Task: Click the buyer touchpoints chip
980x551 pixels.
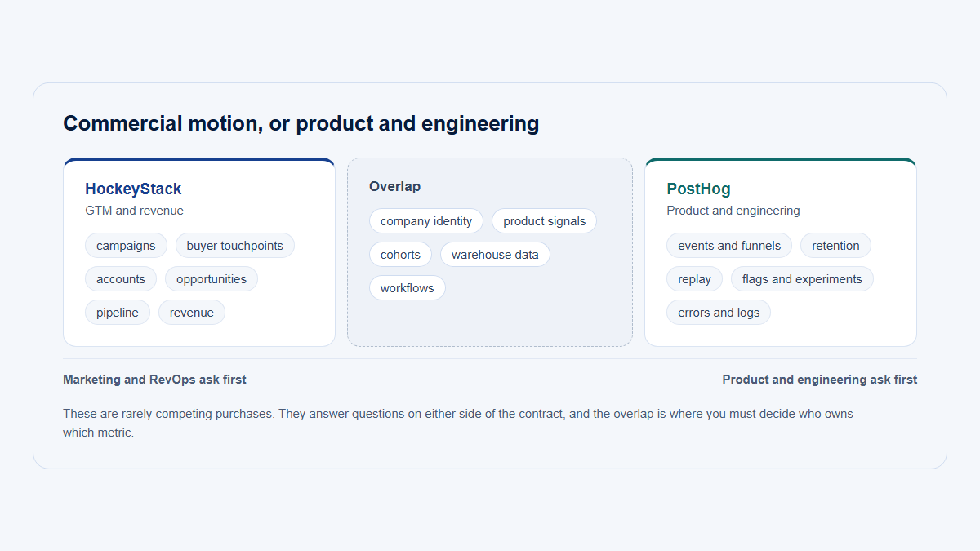Action: click(235, 246)
